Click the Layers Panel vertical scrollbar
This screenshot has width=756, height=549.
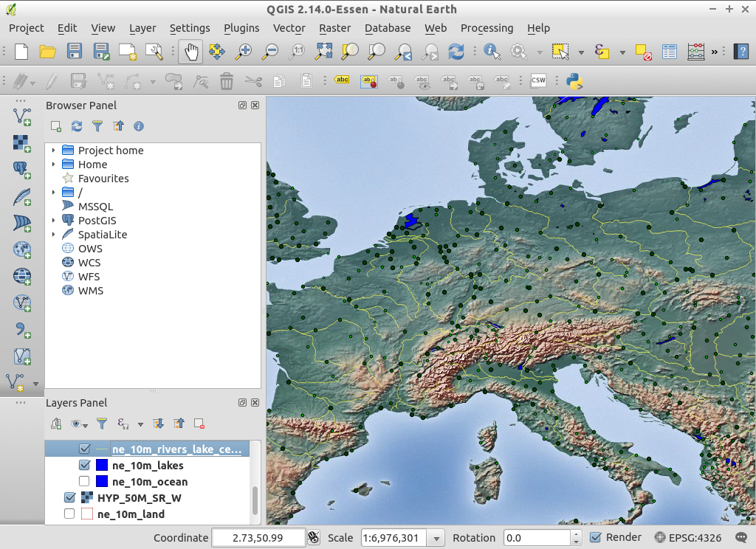[x=255, y=501]
